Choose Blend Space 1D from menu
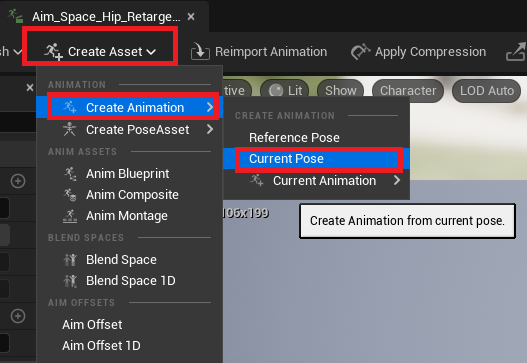This screenshot has width=527, height=363. click(x=129, y=281)
